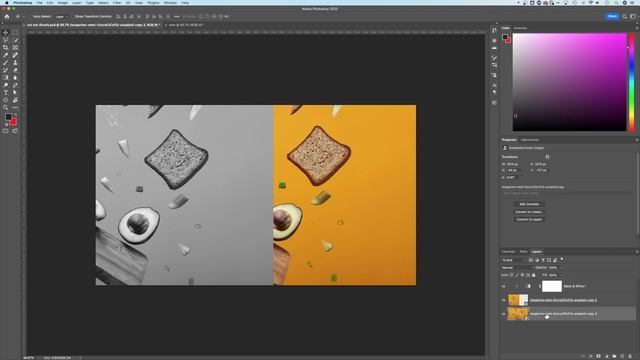Filter layers for type layers
The width and height of the screenshot is (640, 360).
point(543,260)
